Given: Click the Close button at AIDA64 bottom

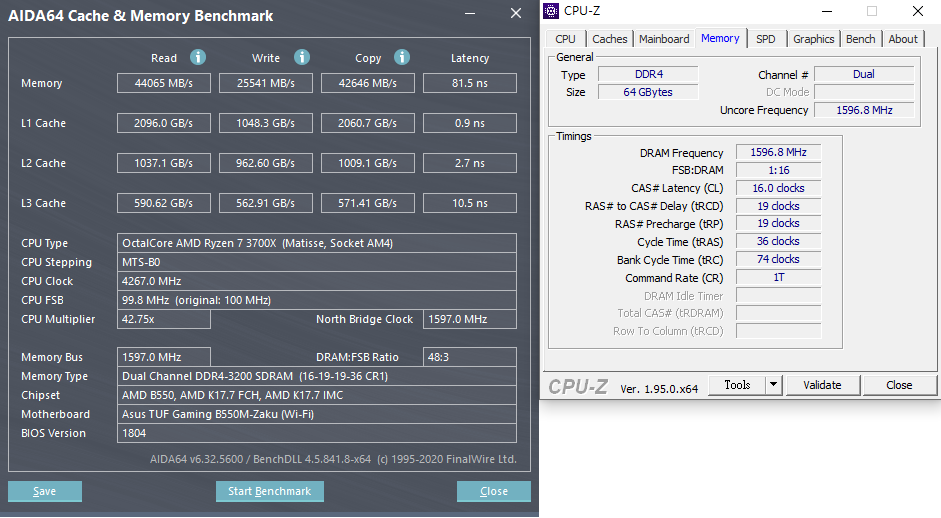Looking at the screenshot, I should click(x=493, y=491).
